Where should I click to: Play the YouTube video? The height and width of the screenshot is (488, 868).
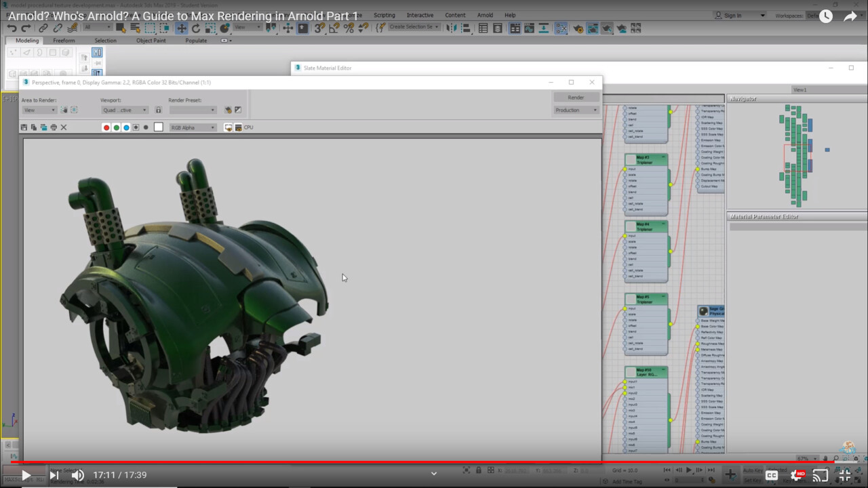click(x=25, y=475)
